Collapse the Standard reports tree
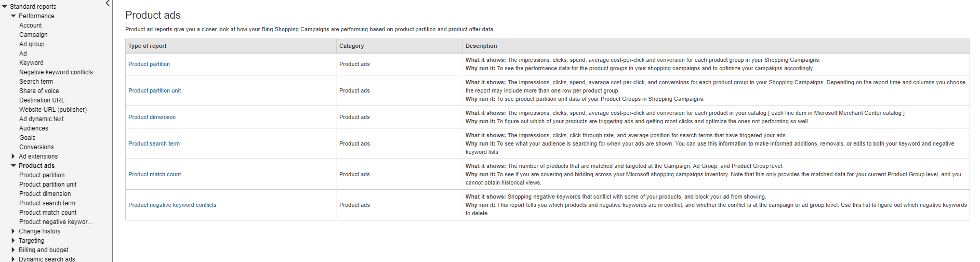Viewport: 980px width, 262px height. click(5, 6)
